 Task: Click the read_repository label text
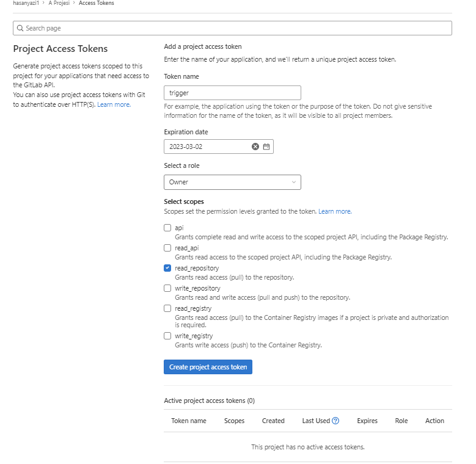(197, 268)
